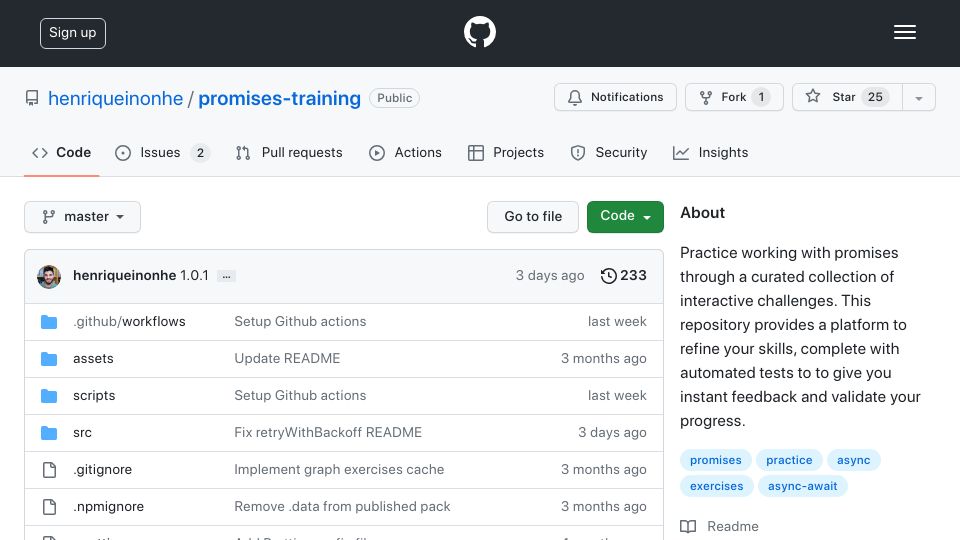Click the repository book icon
Screen dimensions: 960x540
click(32, 98)
